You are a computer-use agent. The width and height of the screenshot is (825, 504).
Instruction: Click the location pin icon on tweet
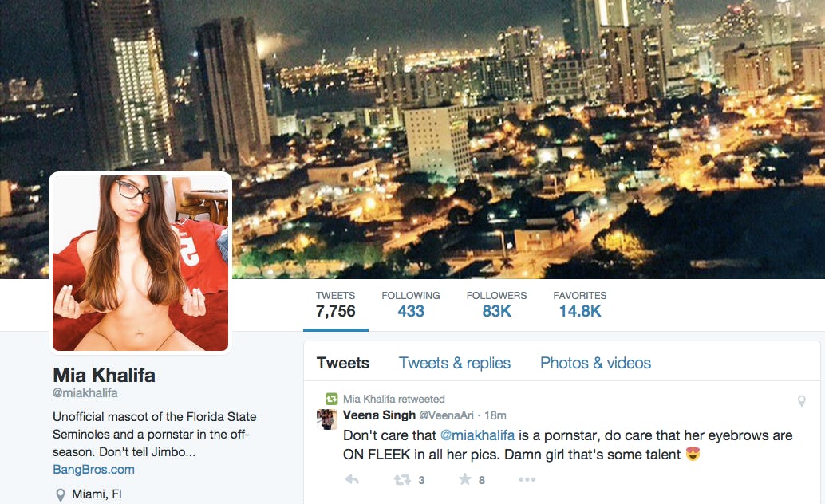pos(801,401)
